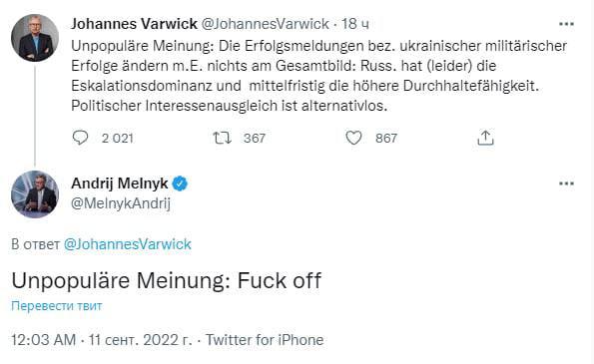Viewport: 594px width, 364px height.
Task: Like the tweet with heart icon
Action: click(x=353, y=138)
